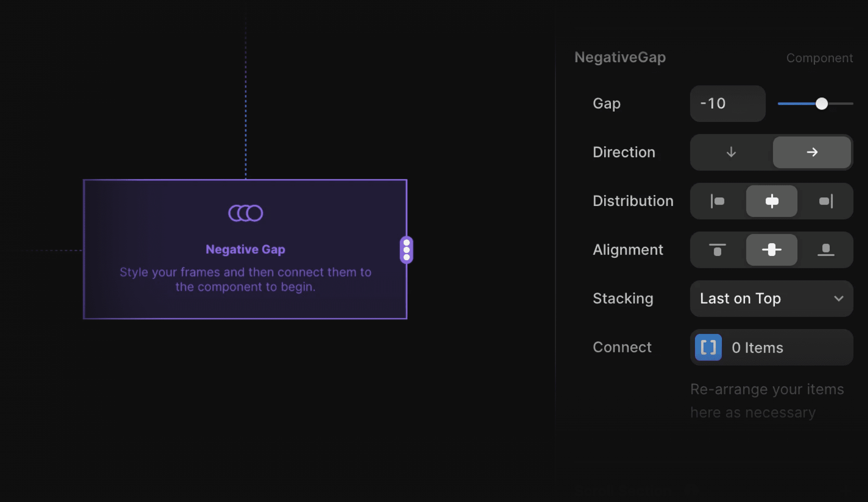868x502 pixels.
Task: Enable middle alignment option
Action: click(772, 250)
